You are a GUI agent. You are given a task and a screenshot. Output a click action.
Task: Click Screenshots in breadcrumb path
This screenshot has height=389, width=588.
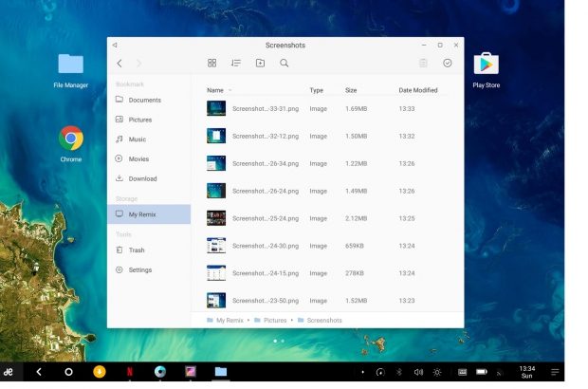click(320, 320)
